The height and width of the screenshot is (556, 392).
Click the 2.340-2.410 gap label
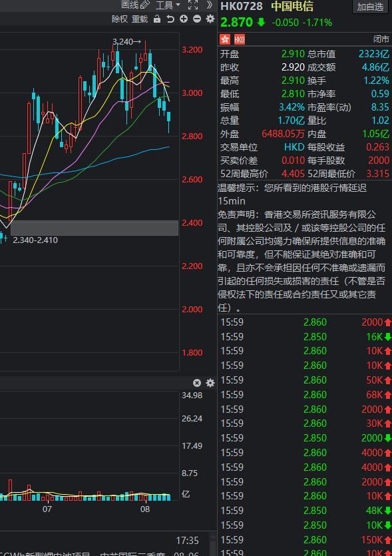pos(35,240)
